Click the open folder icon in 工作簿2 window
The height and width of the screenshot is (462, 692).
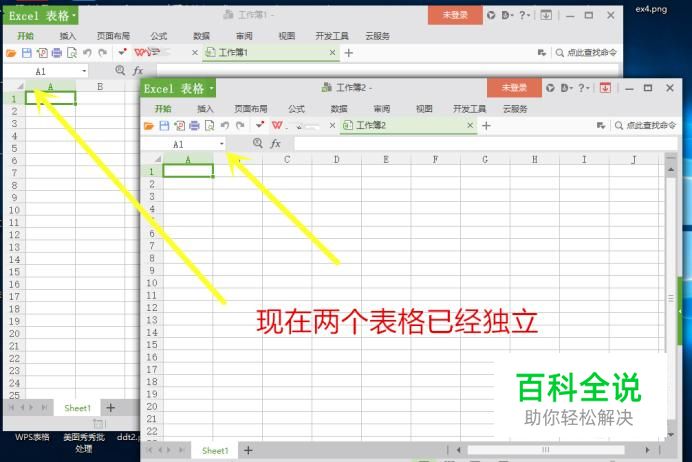pyautogui.click(x=149, y=126)
